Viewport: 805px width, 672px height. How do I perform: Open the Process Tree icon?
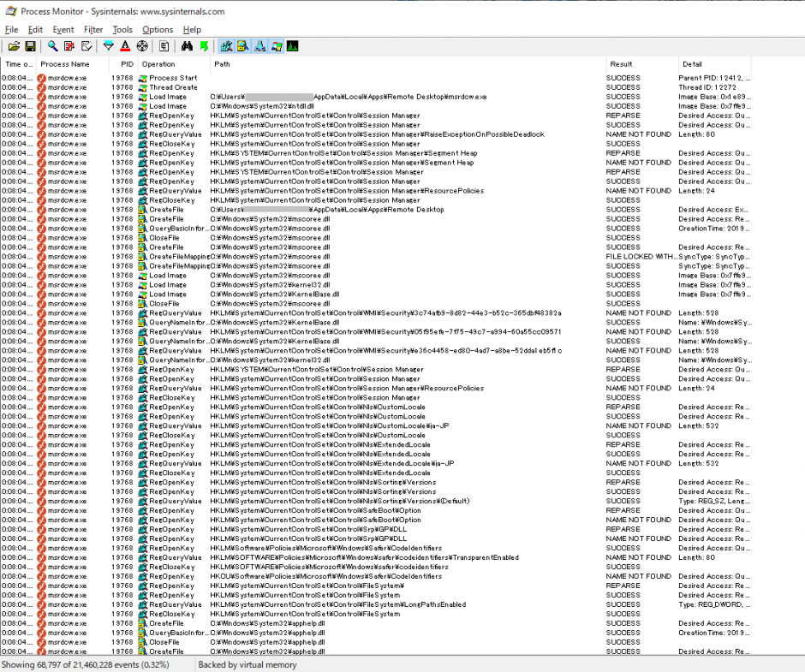(164, 46)
